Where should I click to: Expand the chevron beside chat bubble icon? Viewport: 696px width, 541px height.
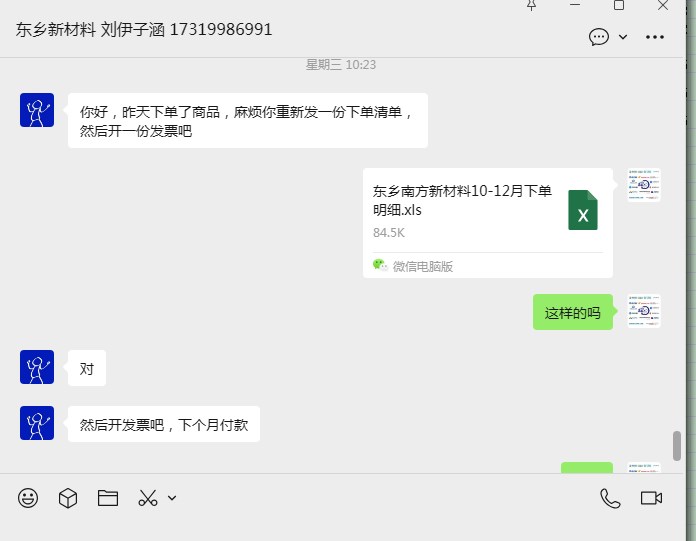(623, 37)
